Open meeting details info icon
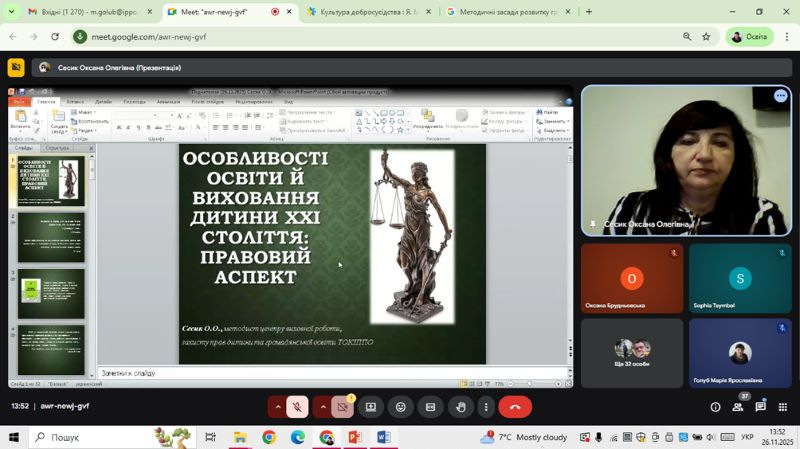 click(x=715, y=407)
